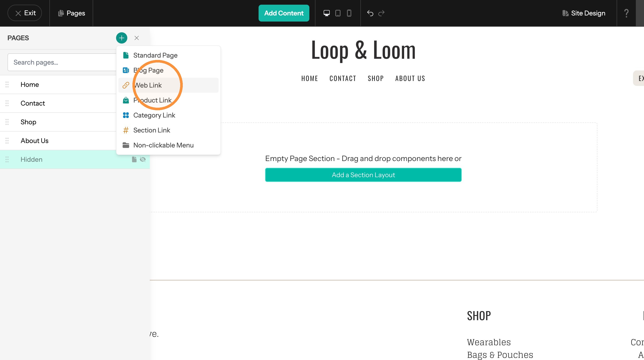Click the Search pages input field
This screenshot has height=360, width=644.
pyautogui.click(x=62, y=62)
